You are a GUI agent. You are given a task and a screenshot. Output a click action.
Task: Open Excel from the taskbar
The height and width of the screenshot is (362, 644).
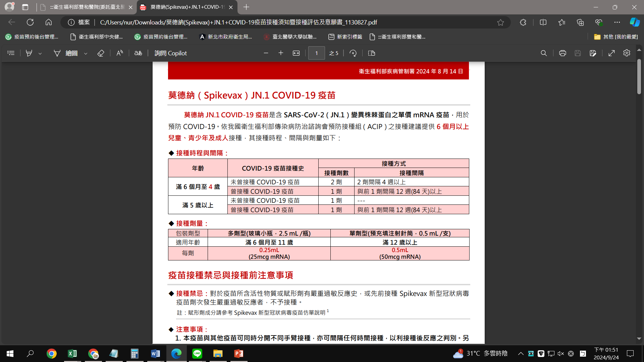click(x=72, y=354)
